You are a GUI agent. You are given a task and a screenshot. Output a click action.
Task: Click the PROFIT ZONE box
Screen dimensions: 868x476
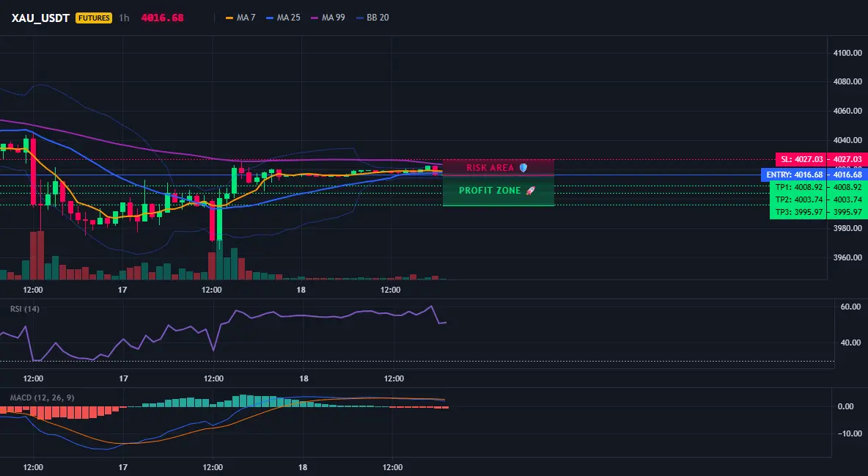499,191
